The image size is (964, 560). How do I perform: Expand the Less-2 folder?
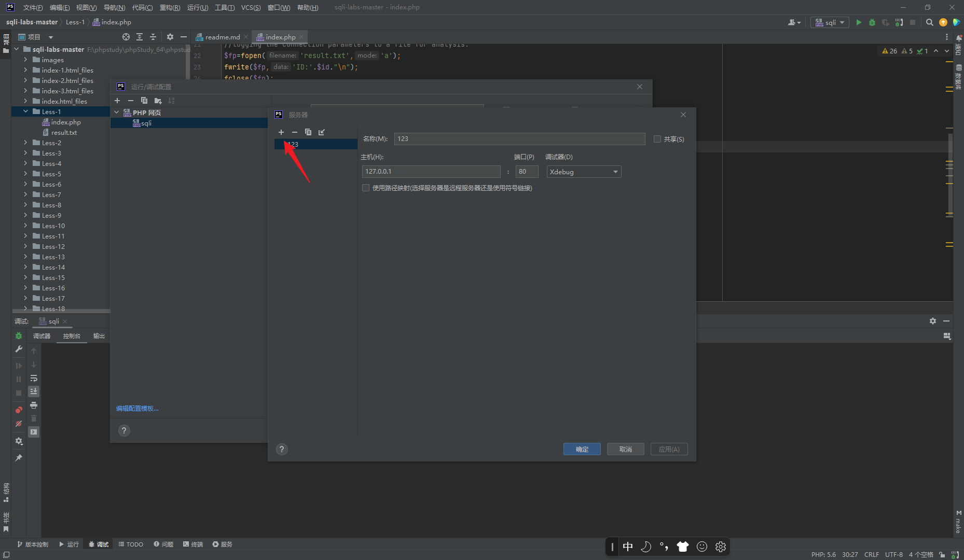[25, 143]
